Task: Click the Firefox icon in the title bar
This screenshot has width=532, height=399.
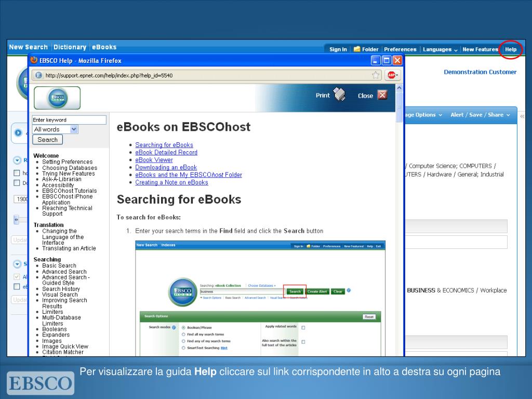Action: click(x=34, y=60)
